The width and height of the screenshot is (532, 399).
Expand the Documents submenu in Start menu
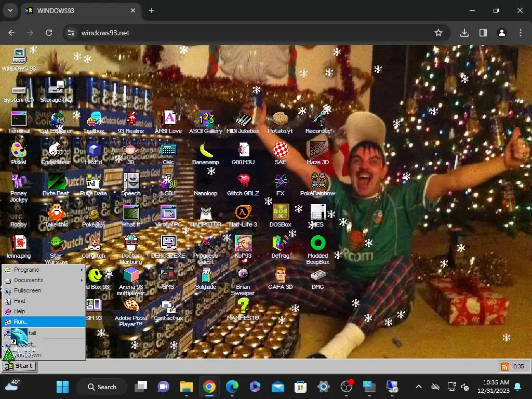[x=44, y=280]
